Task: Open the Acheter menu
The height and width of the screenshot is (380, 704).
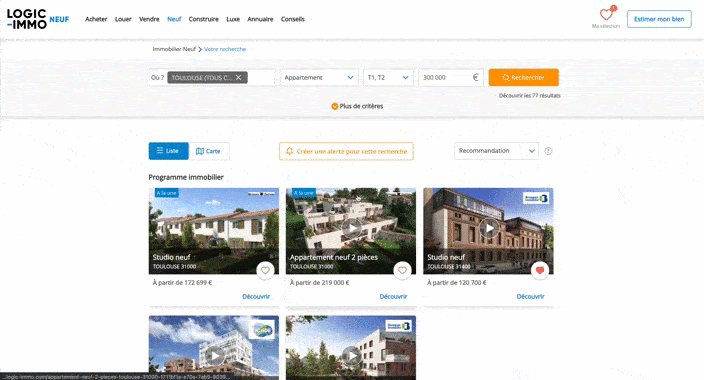Action: (96, 19)
